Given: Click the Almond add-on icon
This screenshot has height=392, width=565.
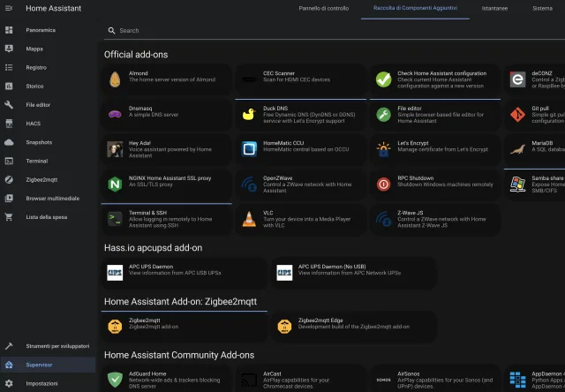Looking at the screenshot, I should pyautogui.click(x=115, y=79).
